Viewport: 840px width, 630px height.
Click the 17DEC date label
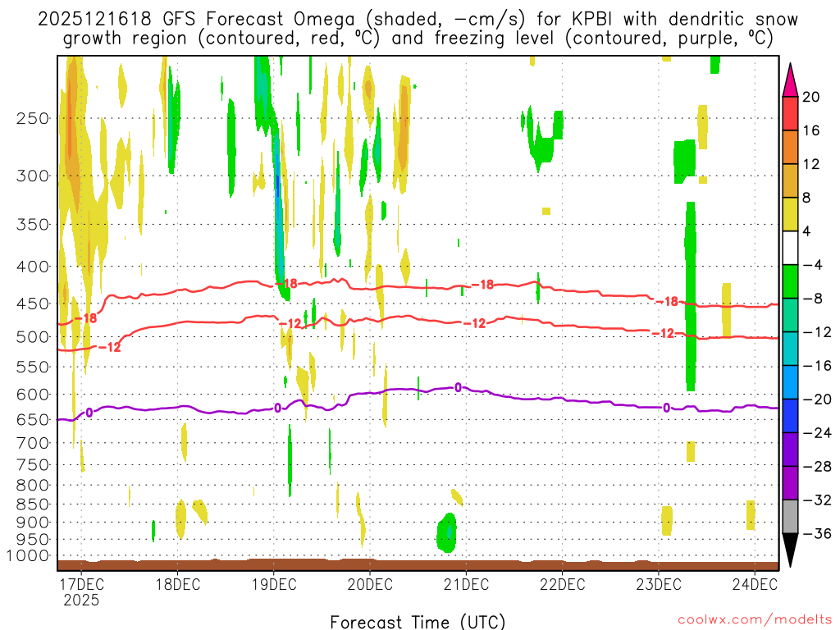(x=81, y=584)
